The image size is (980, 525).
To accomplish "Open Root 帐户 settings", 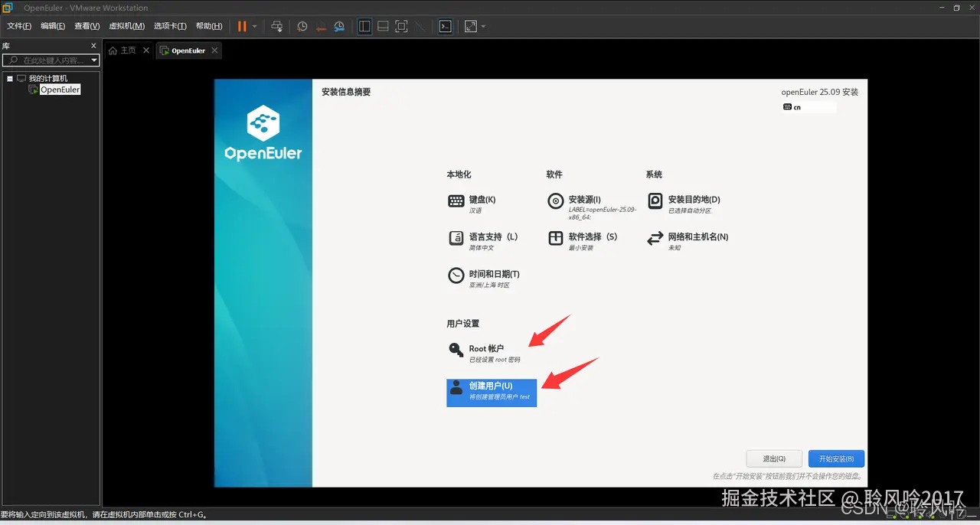I will [x=484, y=353].
